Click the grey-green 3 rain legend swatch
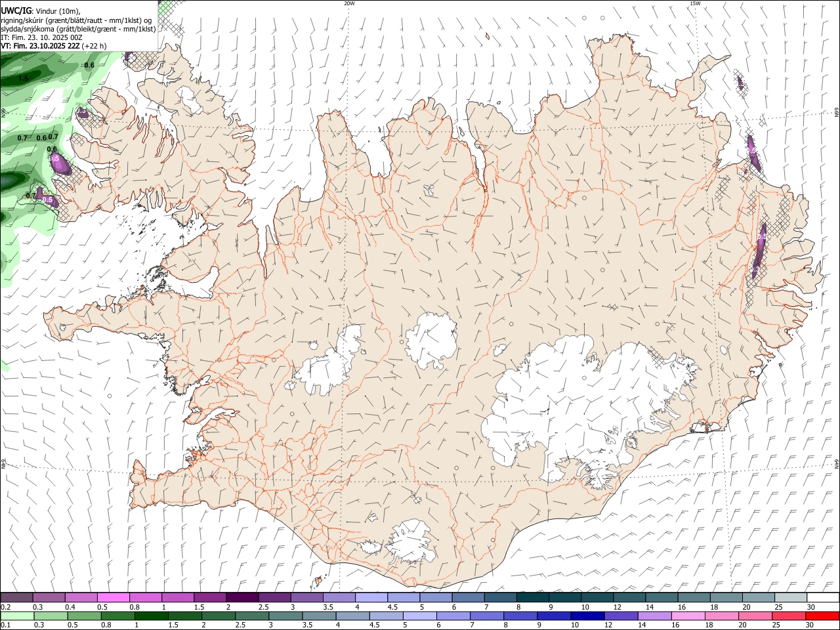 285,616
